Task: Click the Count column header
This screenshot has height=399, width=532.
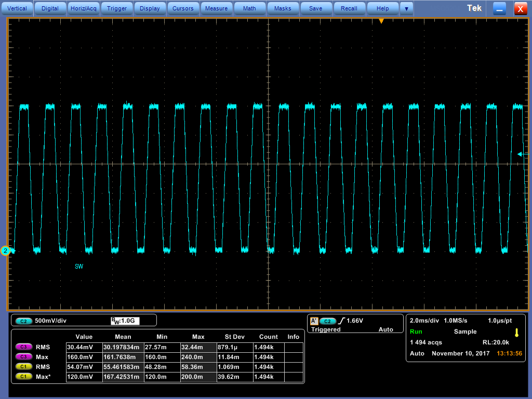Action: 269,337
